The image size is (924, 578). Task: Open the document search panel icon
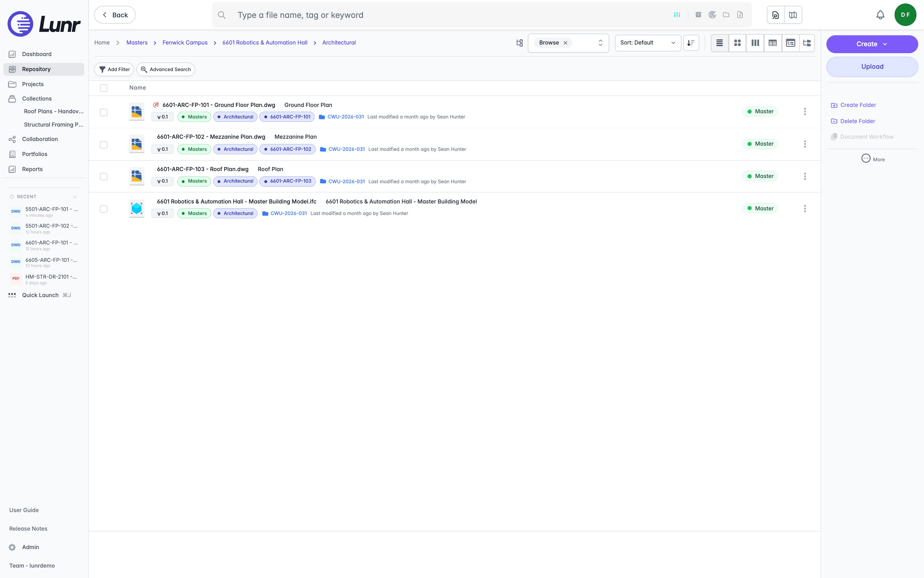pos(776,15)
